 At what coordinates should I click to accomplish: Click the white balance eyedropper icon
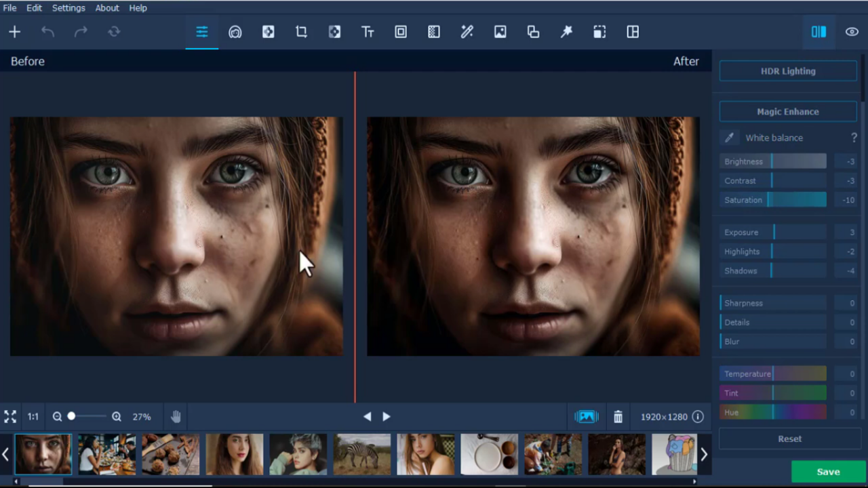tap(729, 138)
